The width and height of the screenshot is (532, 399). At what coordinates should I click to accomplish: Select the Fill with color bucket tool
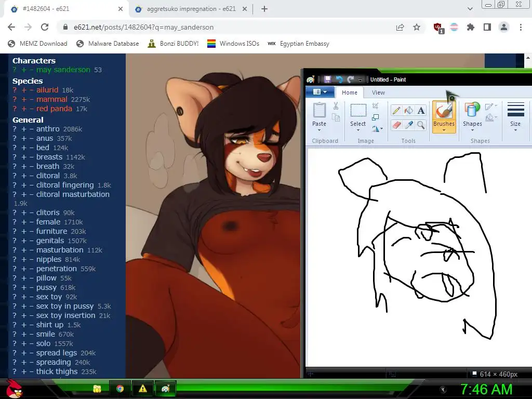point(408,111)
